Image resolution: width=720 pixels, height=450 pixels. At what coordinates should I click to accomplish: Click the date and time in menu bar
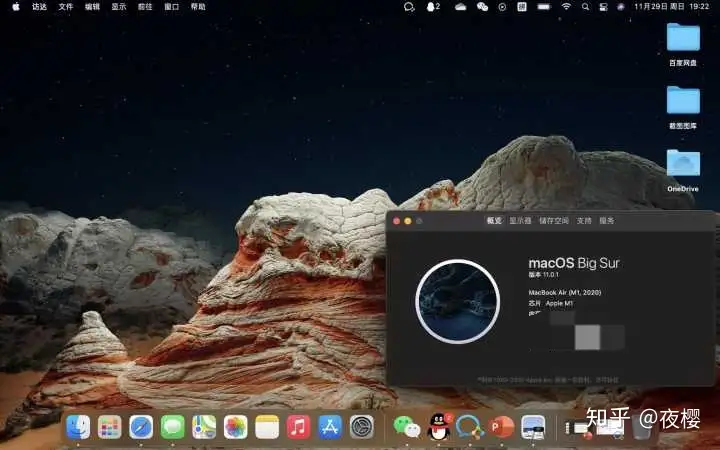671,6
